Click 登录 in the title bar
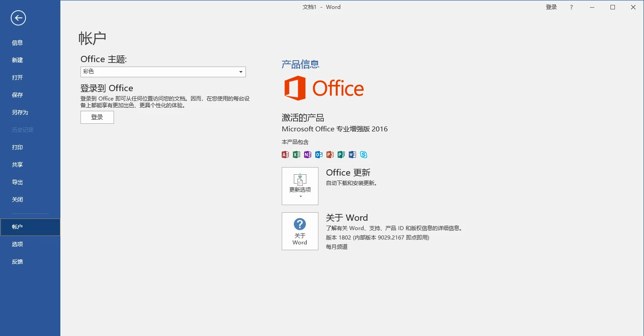Viewport: 644px width, 336px height. point(551,7)
